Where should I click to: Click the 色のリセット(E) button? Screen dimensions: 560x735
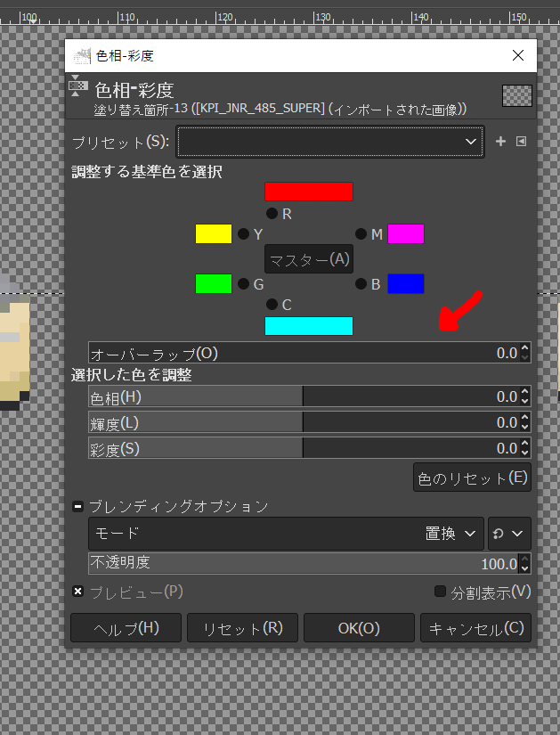pyautogui.click(x=473, y=478)
